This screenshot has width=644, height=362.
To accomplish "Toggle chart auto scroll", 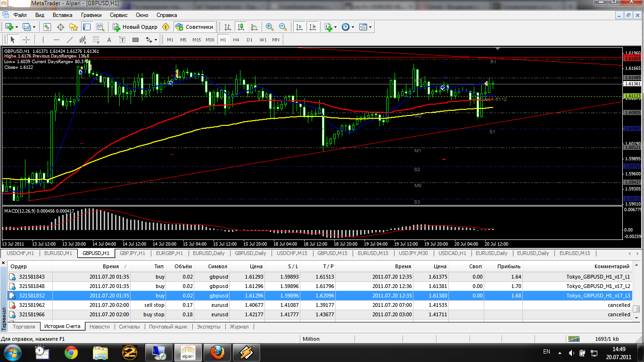I will point(299,27).
